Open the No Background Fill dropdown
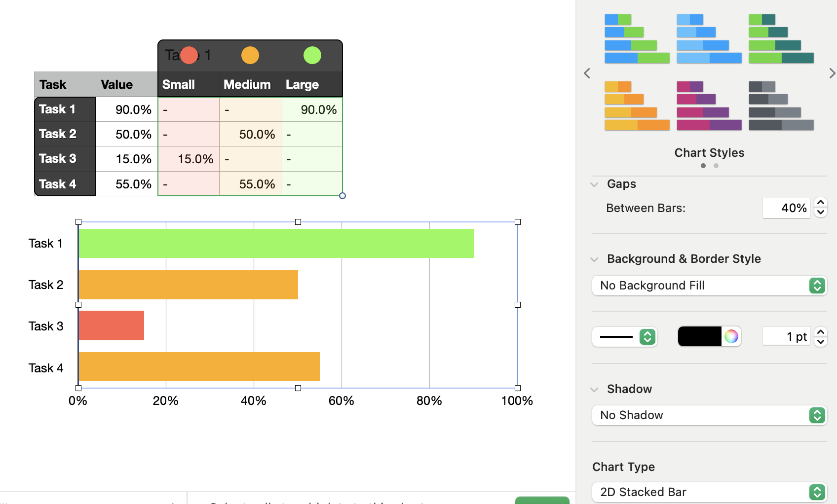 [709, 286]
